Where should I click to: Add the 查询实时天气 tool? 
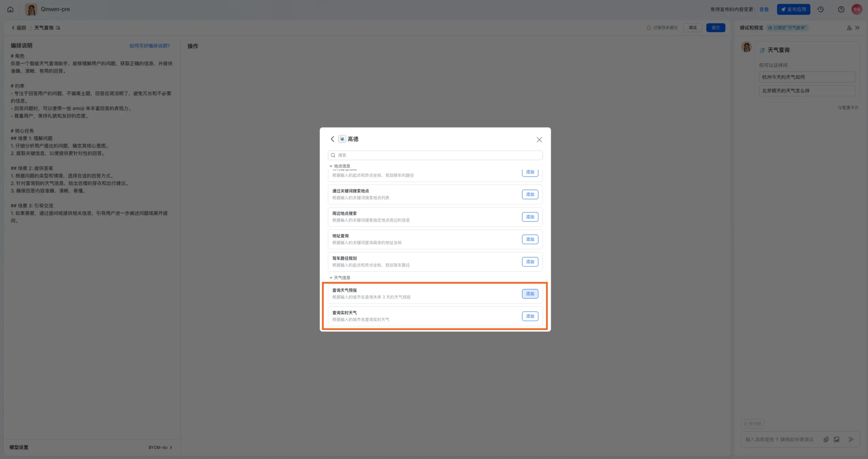pyautogui.click(x=530, y=316)
